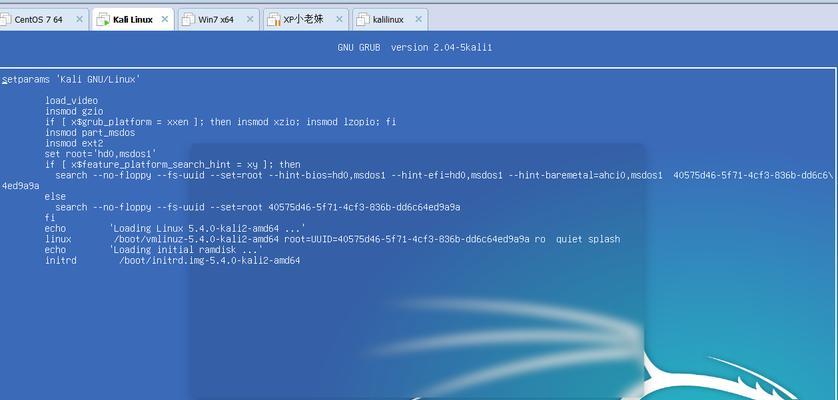Click the wrapped '4ed9a9a' line fragment
This screenshot has height=400, width=838.
[x=20, y=186]
